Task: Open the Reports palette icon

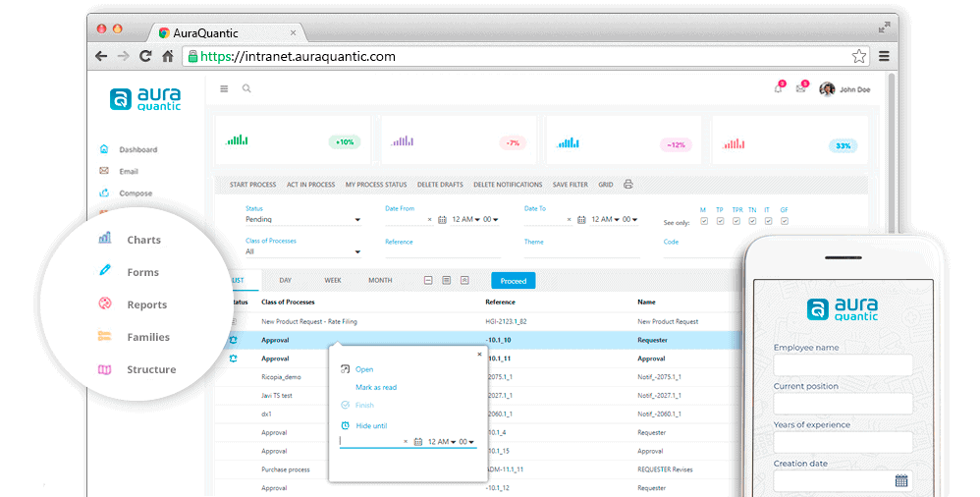Action: (x=105, y=304)
